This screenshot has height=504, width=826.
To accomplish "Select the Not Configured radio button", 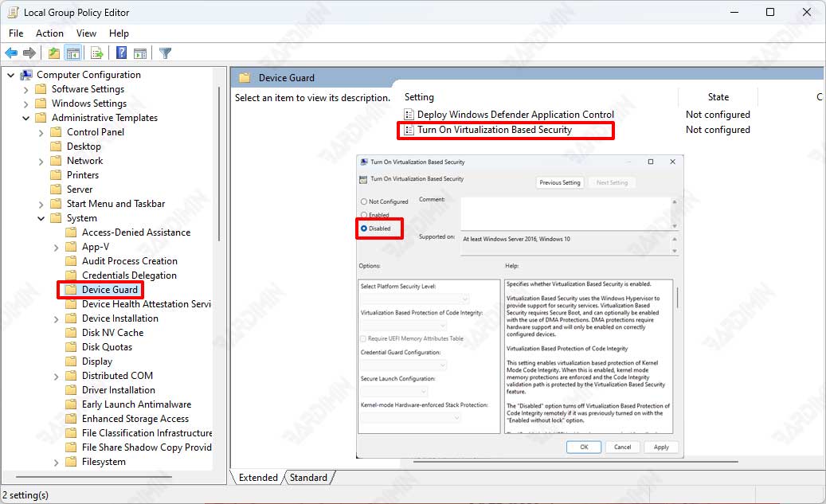I will 365,202.
